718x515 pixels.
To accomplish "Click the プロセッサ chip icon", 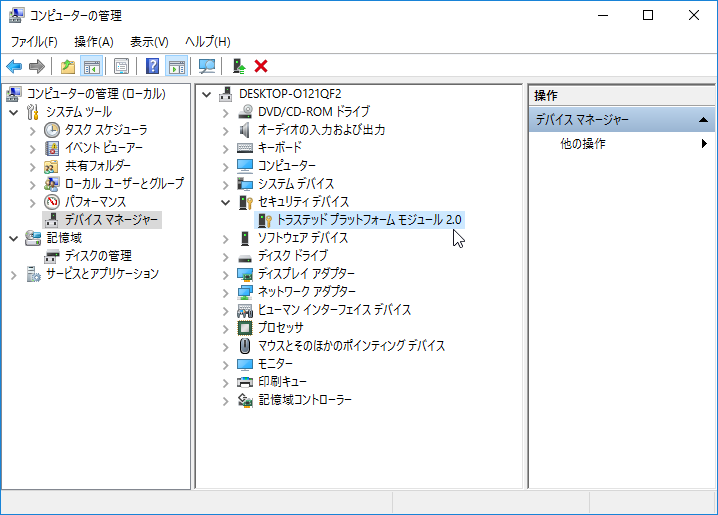I will pyautogui.click(x=245, y=328).
